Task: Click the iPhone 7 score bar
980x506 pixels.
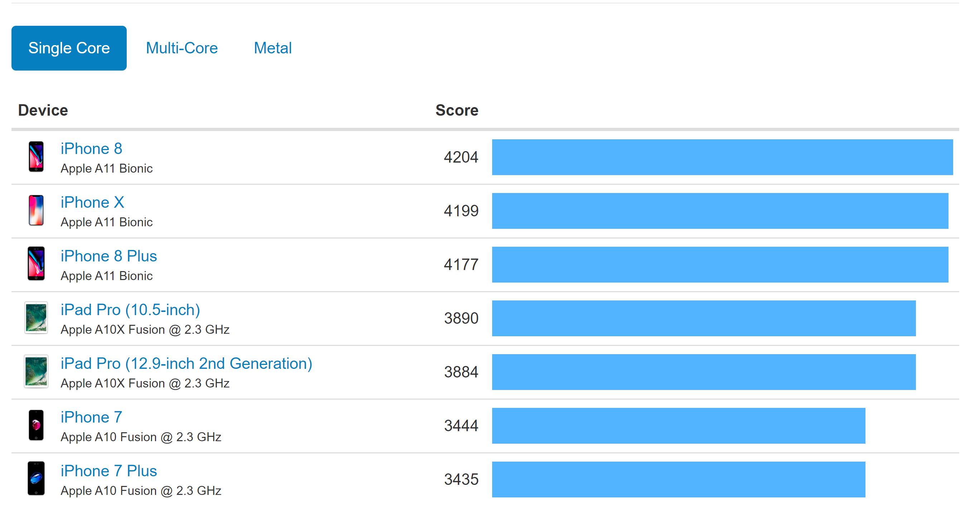Action: [x=678, y=426]
